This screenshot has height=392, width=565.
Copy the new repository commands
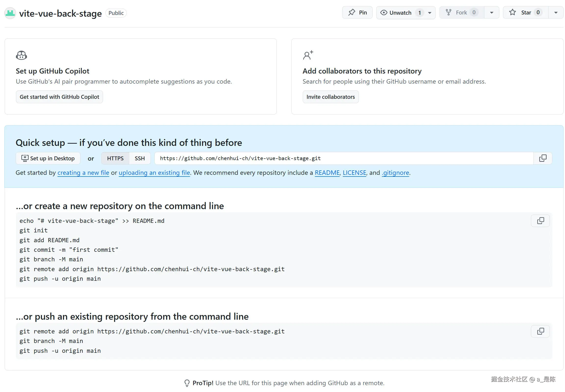pos(540,221)
